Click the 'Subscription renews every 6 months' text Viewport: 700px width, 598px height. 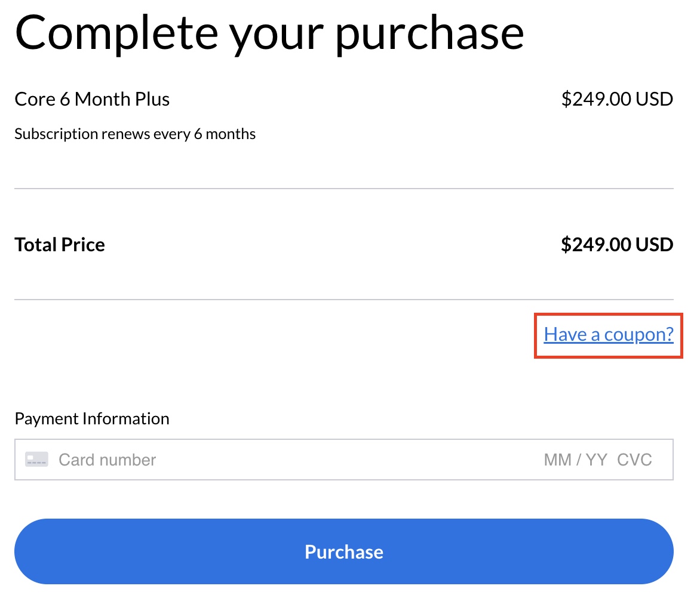pos(135,134)
